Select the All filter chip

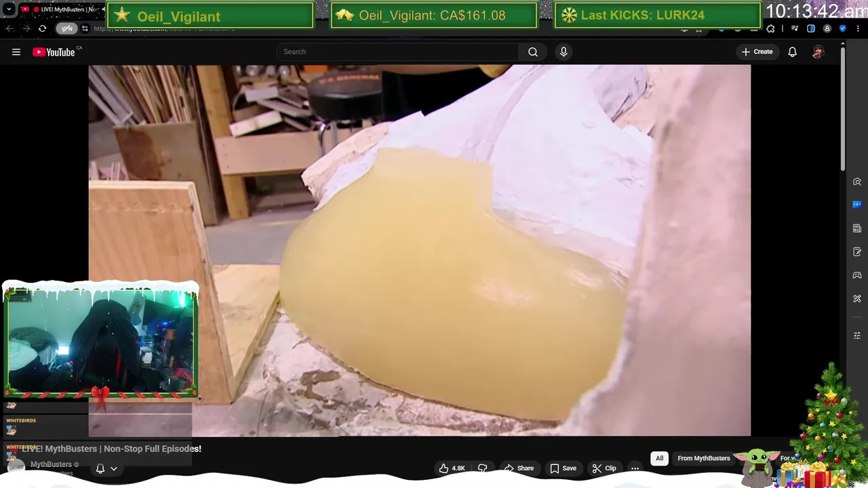pos(659,458)
